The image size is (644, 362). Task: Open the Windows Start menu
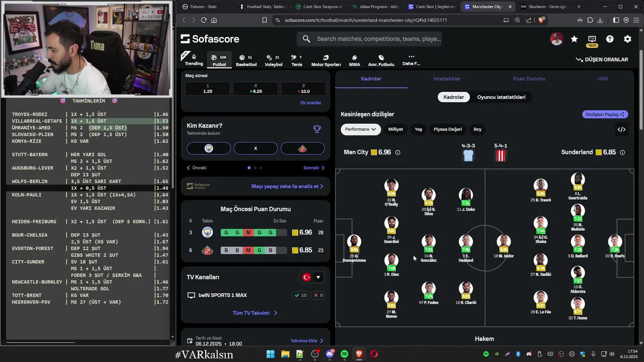[270, 354]
